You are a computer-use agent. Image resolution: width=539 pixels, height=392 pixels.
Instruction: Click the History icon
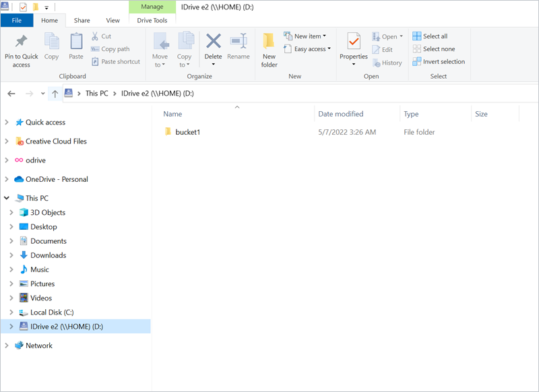click(376, 63)
